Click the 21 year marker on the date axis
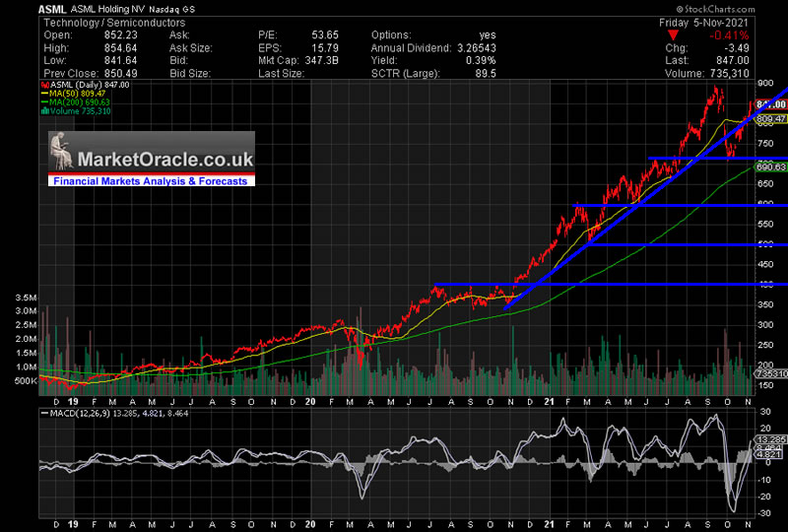The height and width of the screenshot is (532, 788). [x=549, y=400]
